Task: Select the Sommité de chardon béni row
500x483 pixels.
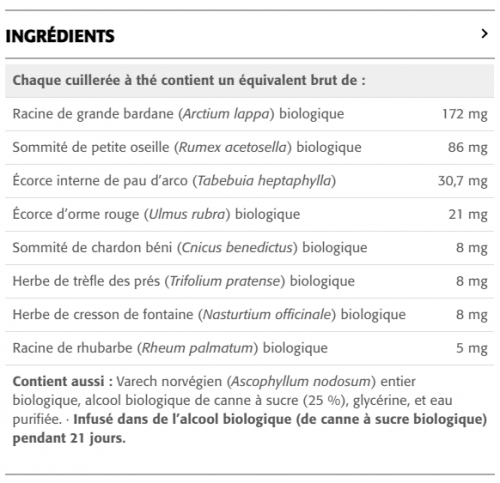Action: point(249,248)
